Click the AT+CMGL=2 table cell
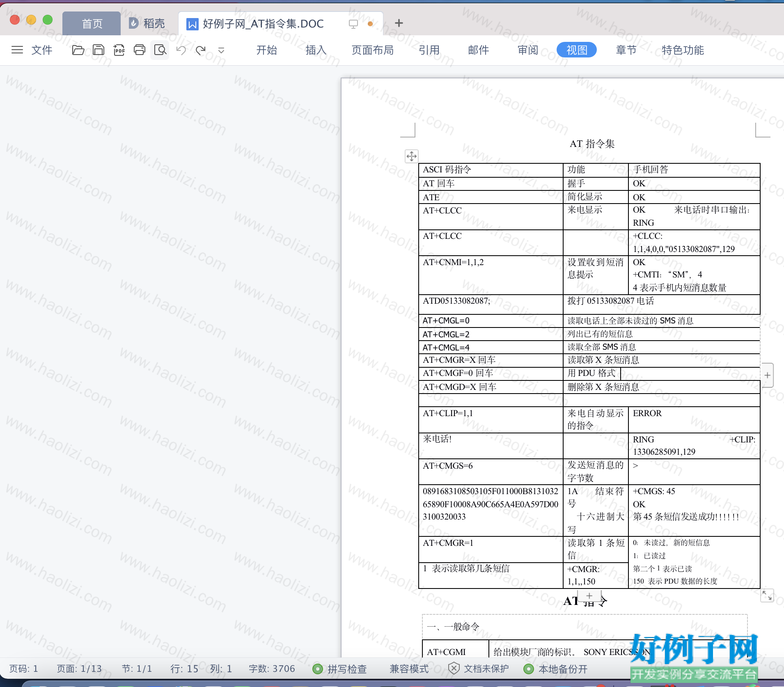Image resolution: width=784 pixels, height=687 pixels. [x=491, y=334]
